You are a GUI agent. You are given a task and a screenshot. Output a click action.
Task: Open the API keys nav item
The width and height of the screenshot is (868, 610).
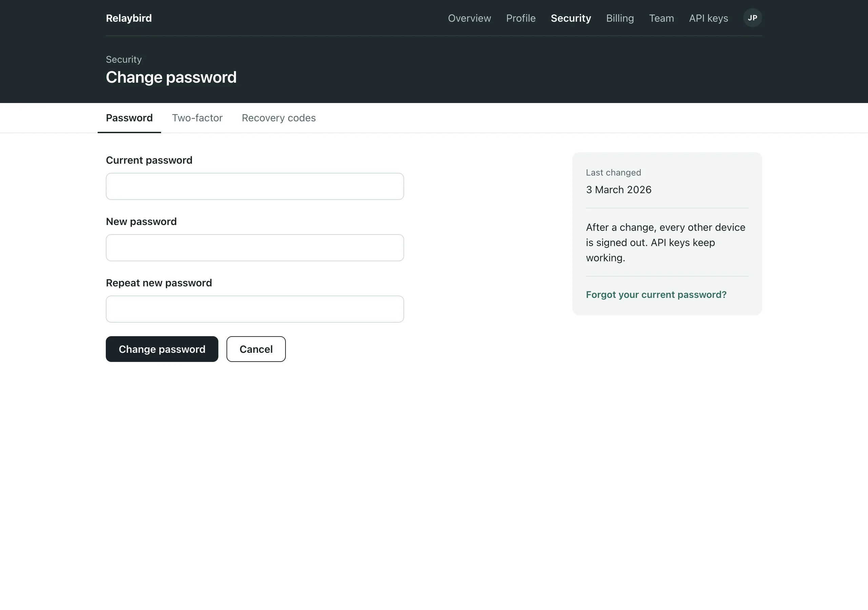point(708,18)
